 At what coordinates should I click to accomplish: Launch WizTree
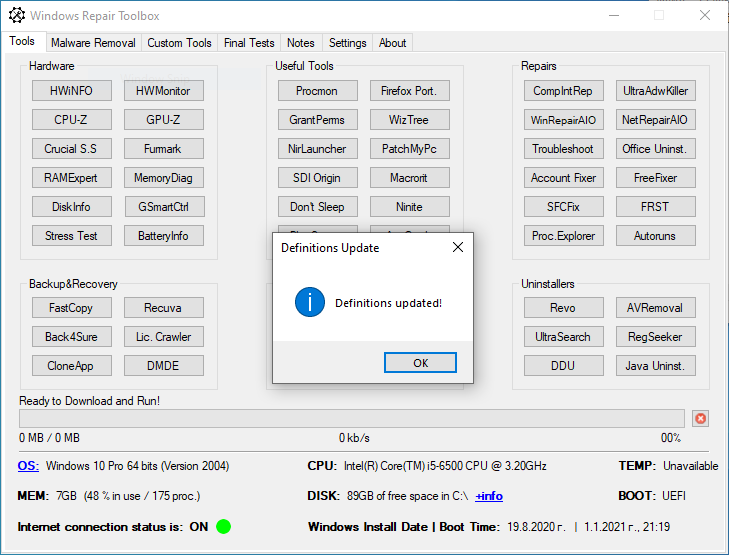tap(410, 119)
